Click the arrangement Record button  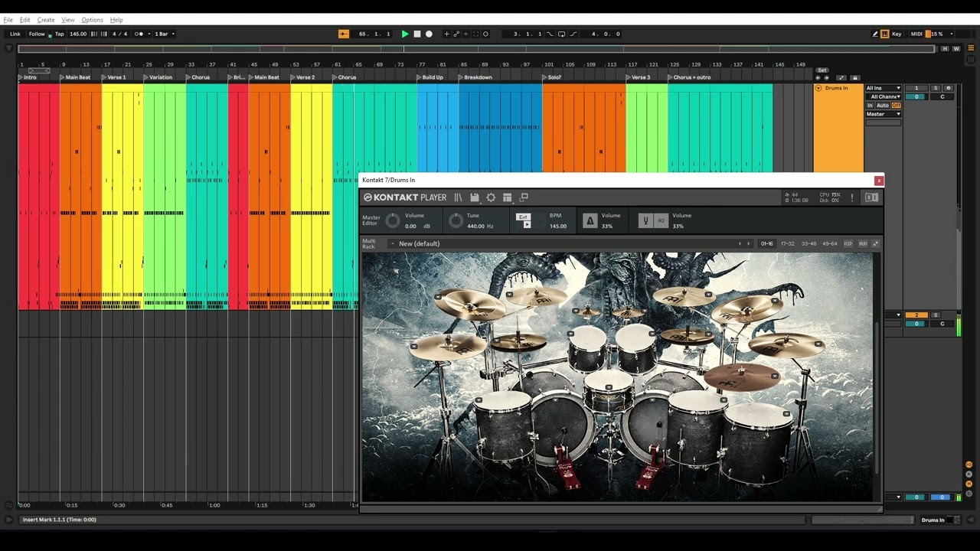(x=429, y=34)
